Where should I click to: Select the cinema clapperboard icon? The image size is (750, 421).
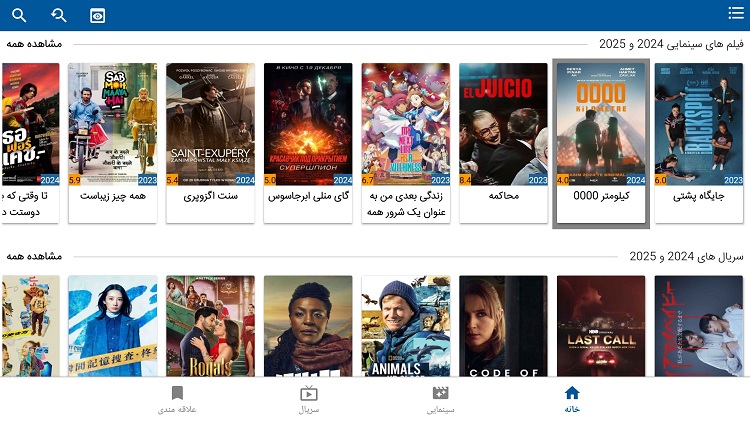[x=440, y=393]
